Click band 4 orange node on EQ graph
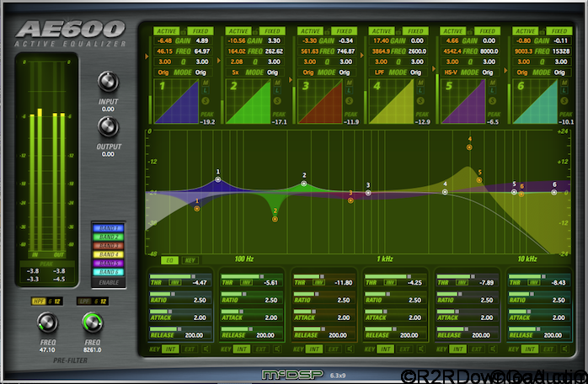The image size is (588, 384). point(469,147)
